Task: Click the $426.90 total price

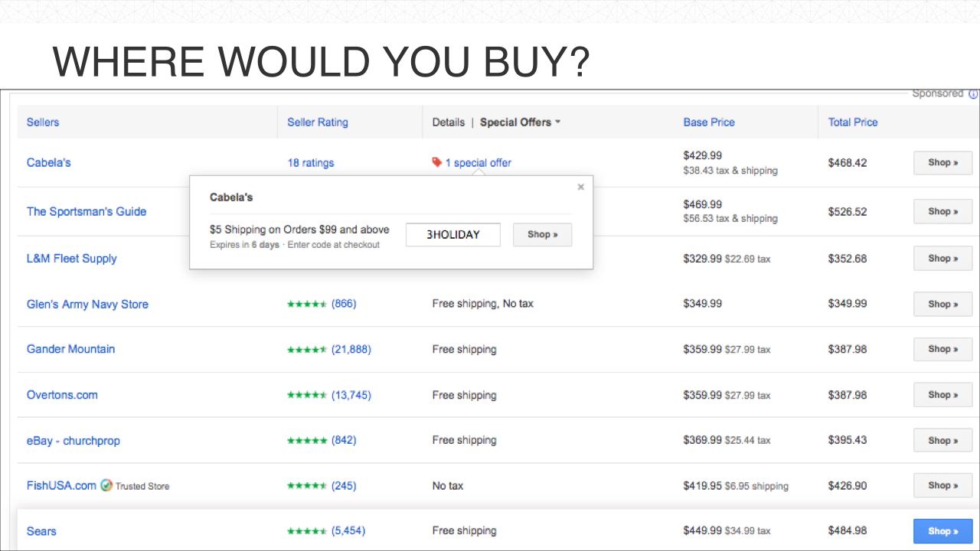Action: pyautogui.click(x=848, y=486)
